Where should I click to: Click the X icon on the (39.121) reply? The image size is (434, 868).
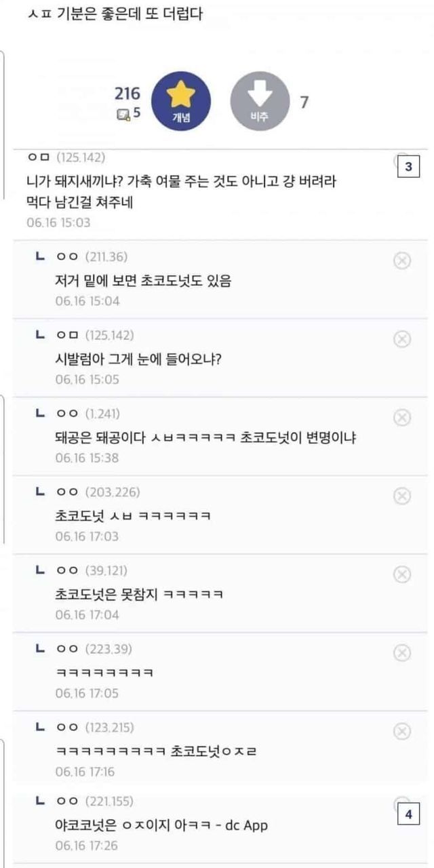coord(402,574)
